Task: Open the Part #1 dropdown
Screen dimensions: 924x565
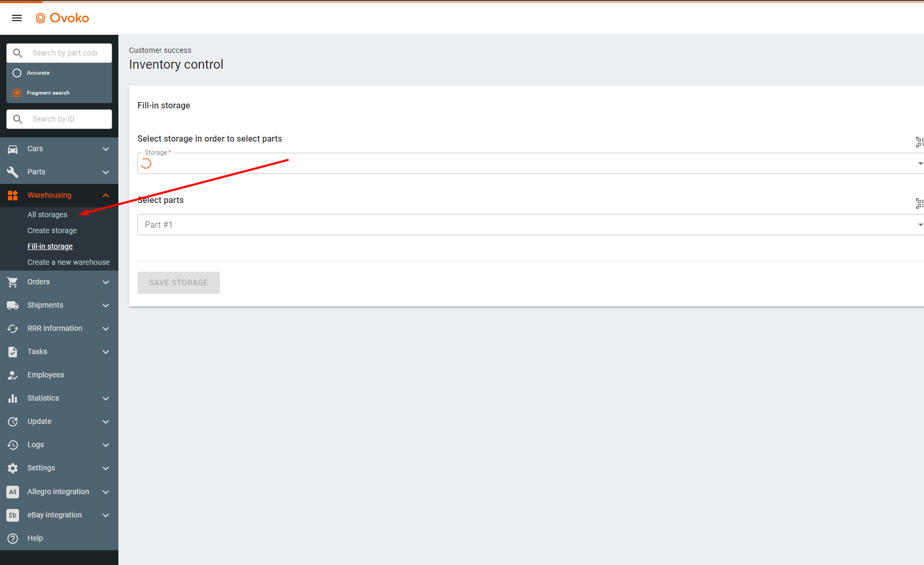Action: (529, 225)
